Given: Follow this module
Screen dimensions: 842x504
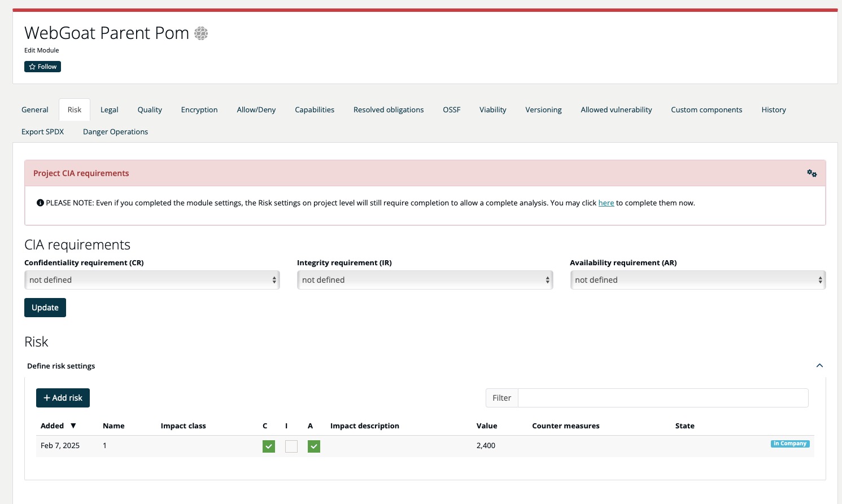Looking at the screenshot, I should click(42, 67).
